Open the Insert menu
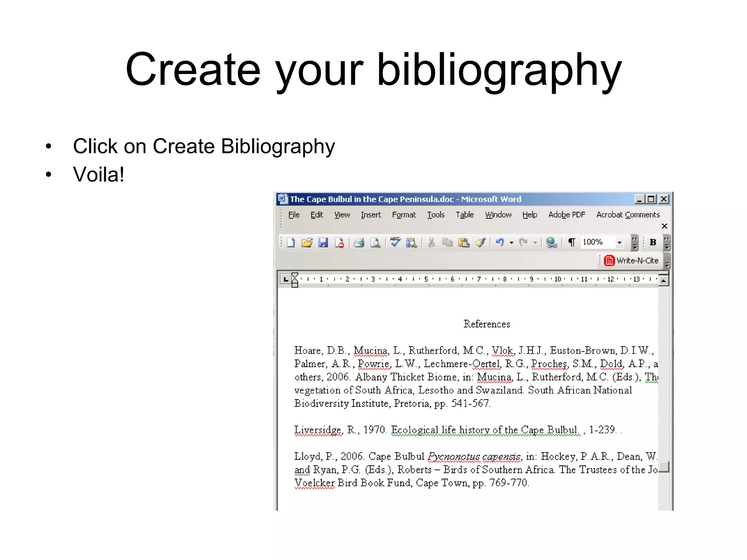This screenshot has width=747, height=560. click(371, 215)
